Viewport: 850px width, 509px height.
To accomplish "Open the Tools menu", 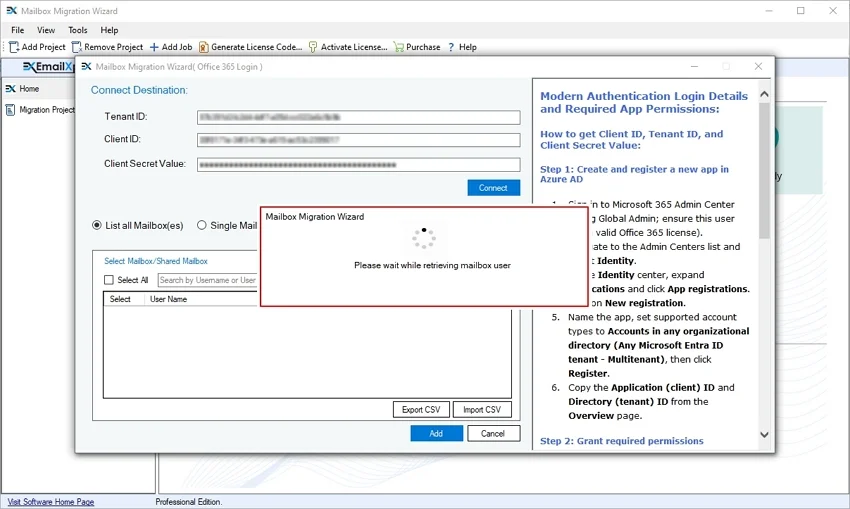I will click(x=78, y=30).
